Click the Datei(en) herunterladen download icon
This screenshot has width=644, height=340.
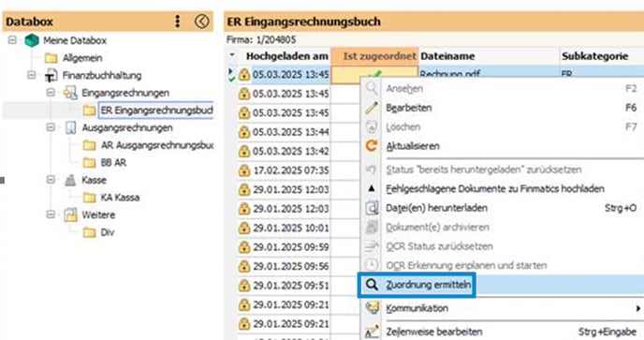point(372,208)
